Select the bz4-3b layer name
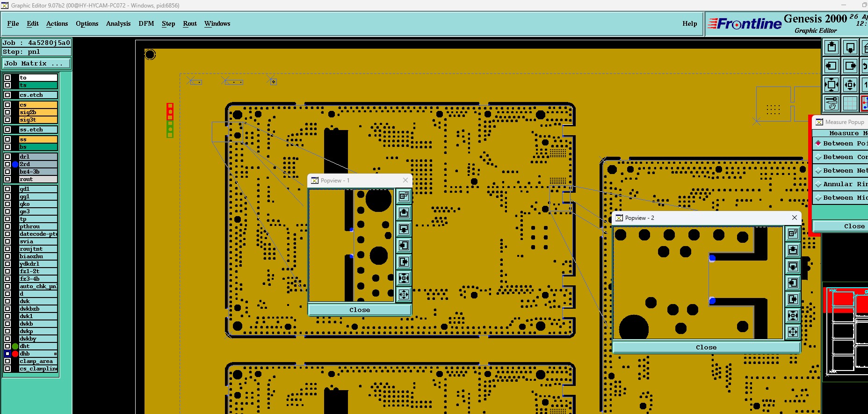 click(x=38, y=172)
